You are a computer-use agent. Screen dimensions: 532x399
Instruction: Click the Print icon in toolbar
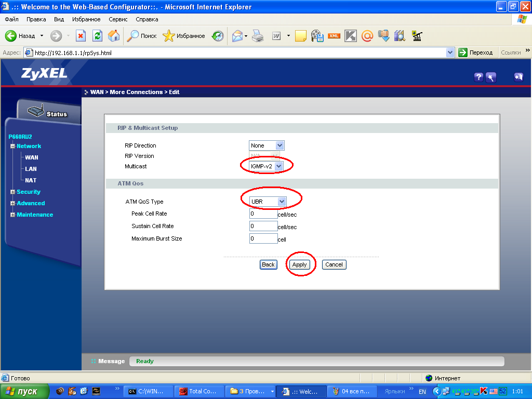[x=258, y=36]
